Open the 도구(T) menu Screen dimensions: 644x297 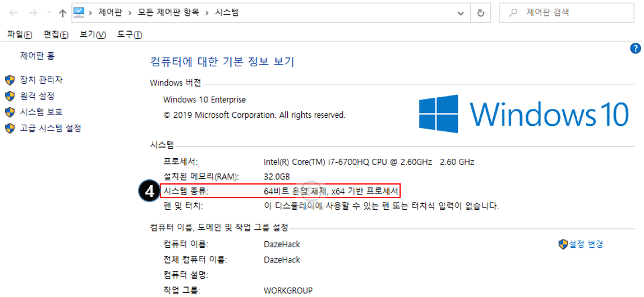pos(130,35)
